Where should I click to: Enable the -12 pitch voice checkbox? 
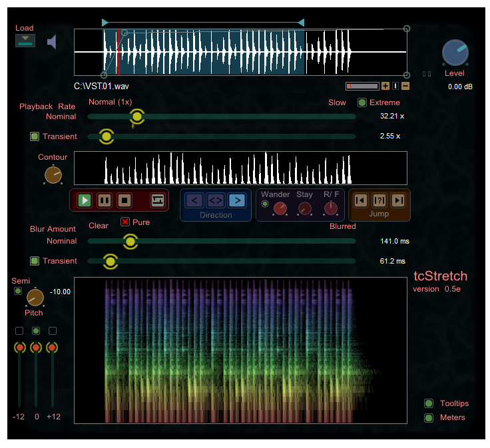pos(19,331)
